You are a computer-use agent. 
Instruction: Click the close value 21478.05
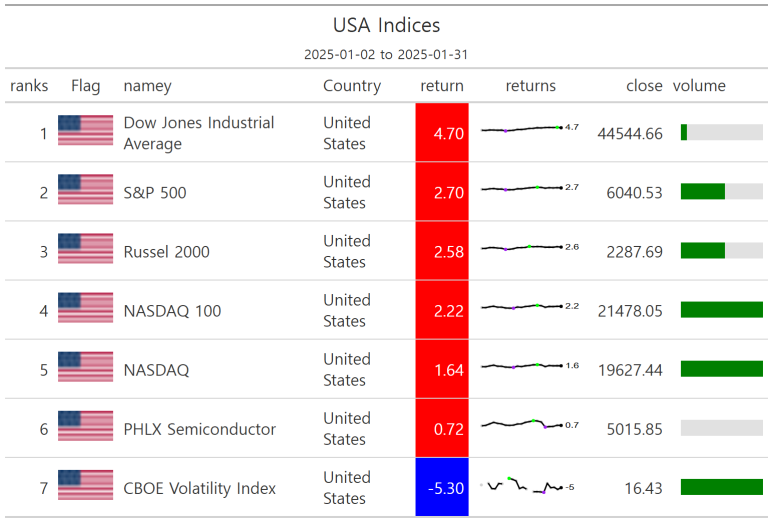click(x=630, y=311)
